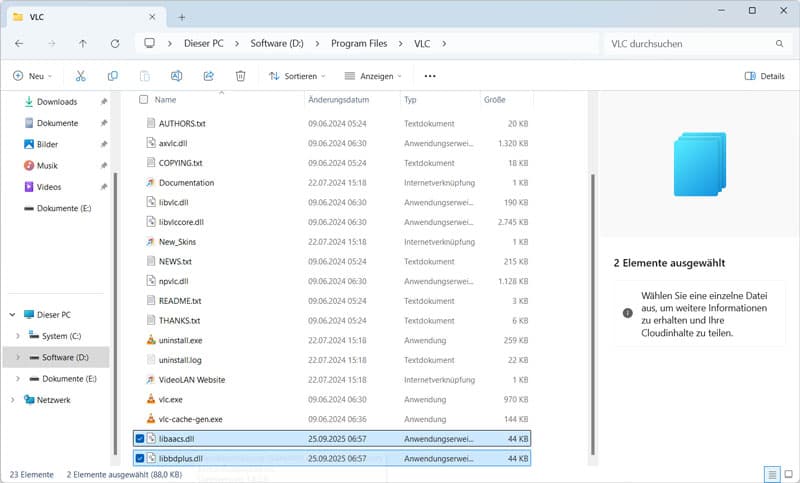Click the Rename icon in toolbar
The width and height of the screenshot is (800, 483).
(x=176, y=76)
